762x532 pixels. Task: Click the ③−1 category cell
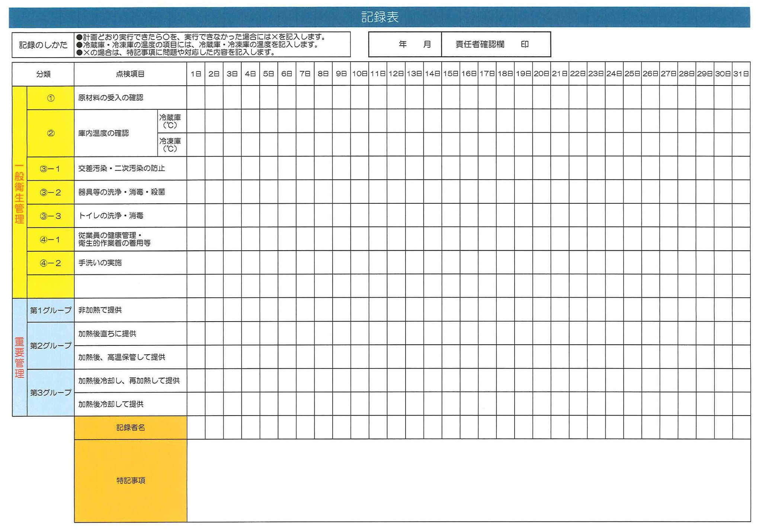(51, 168)
